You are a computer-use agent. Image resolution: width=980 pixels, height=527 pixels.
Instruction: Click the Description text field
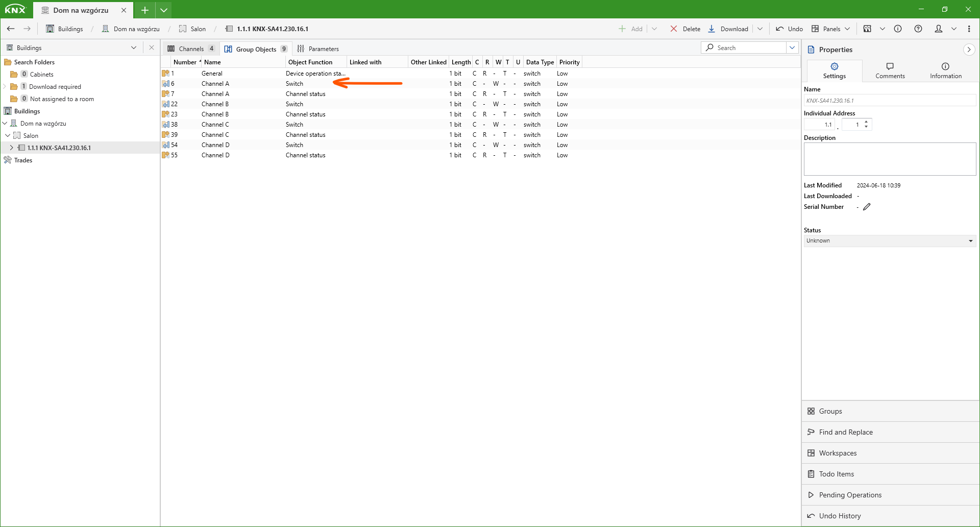889,159
